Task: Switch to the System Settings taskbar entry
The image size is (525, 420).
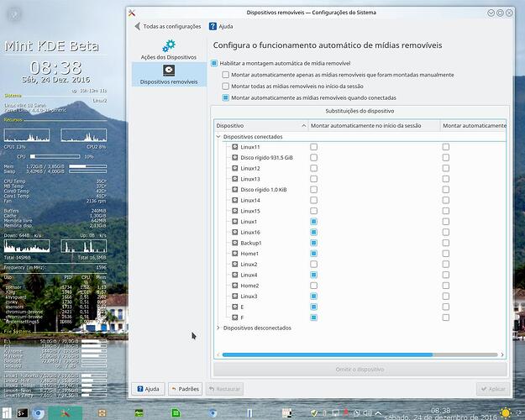Action: tap(66, 413)
